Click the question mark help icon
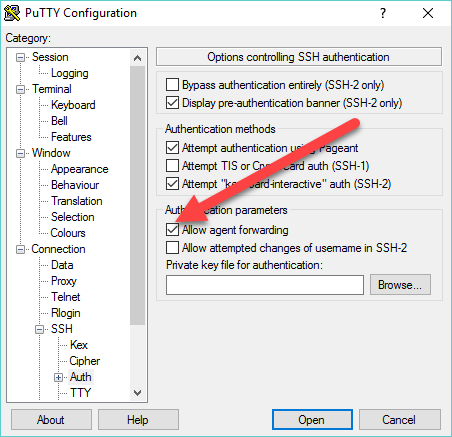 point(383,13)
